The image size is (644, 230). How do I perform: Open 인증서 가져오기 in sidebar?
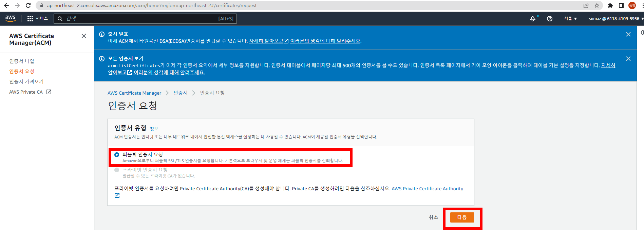tap(26, 81)
